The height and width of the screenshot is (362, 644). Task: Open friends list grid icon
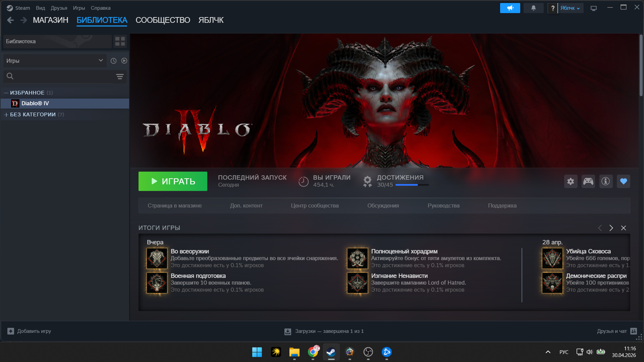[x=634, y=331]
